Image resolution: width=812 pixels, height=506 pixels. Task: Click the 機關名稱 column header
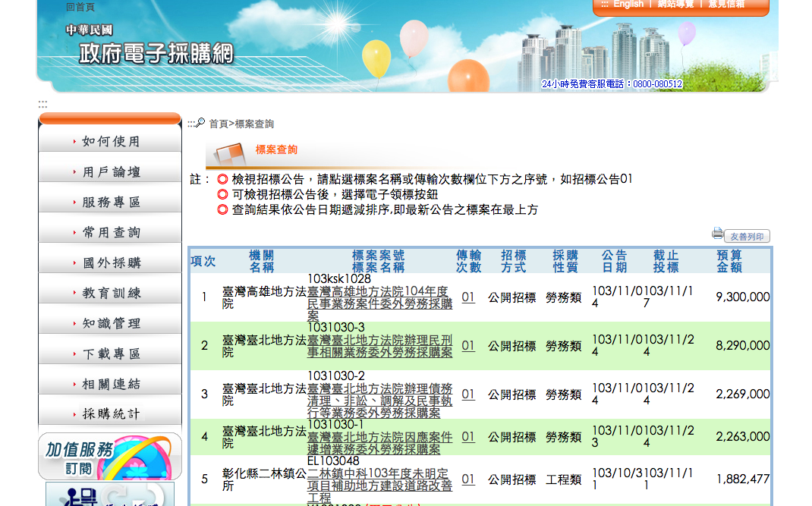pyautogui.click(x=262, y=261)
